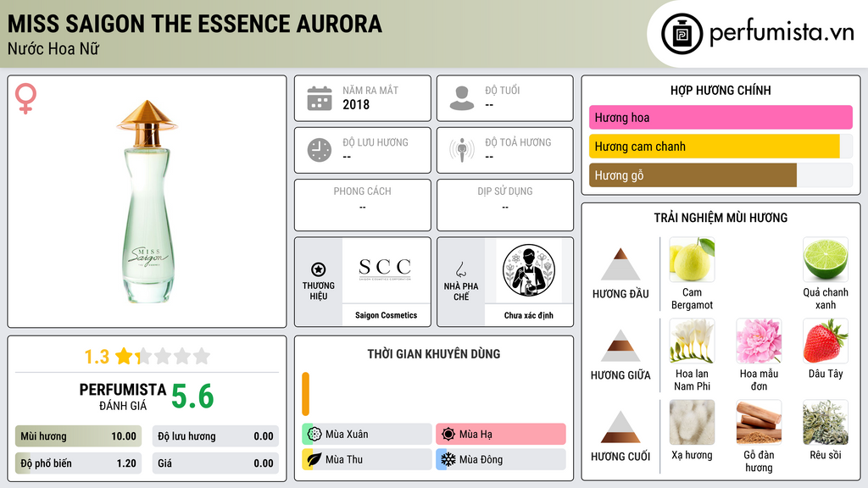868x488 pixels.
Task: Click the Hương cuối pyramid icon
Action: [x=620, y=427]
